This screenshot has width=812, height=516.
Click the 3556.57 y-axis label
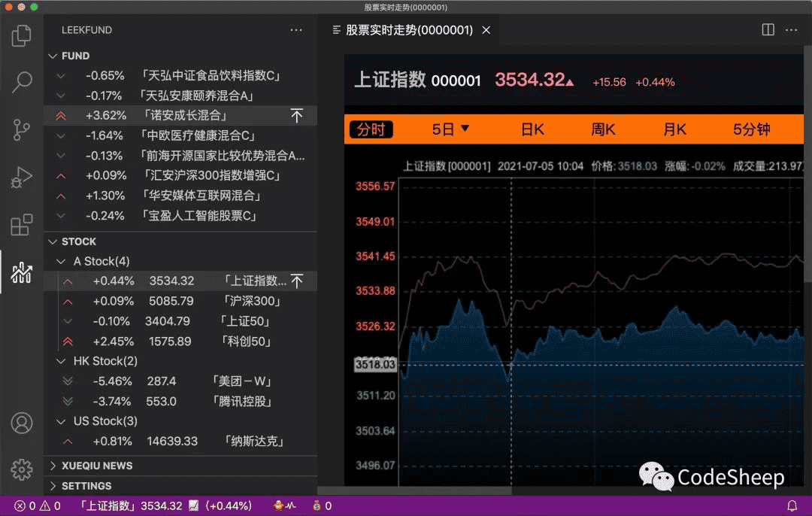[x=375, y=187]
